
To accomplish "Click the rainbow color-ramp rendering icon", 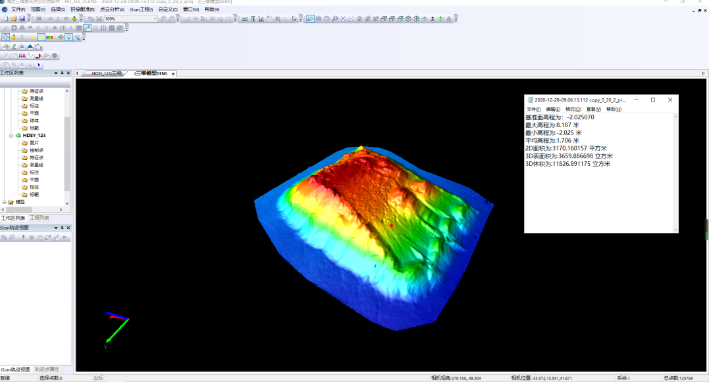I will tap(49, 37).
